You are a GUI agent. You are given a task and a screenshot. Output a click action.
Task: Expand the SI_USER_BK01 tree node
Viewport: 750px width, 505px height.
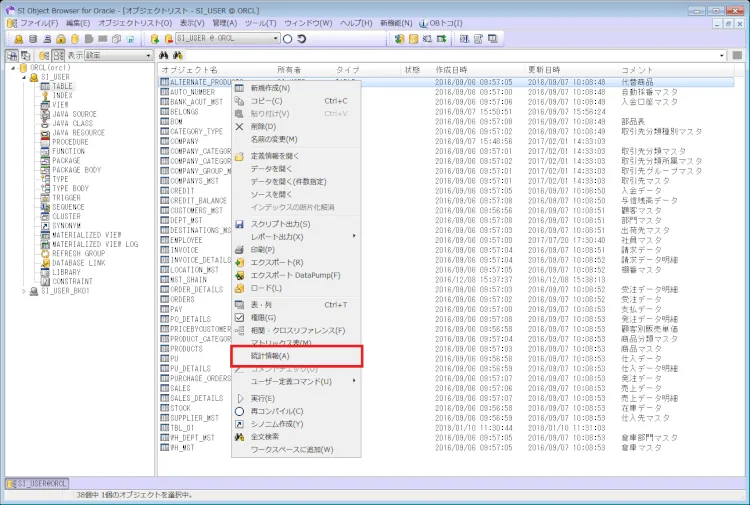click(x=24, y=291)
